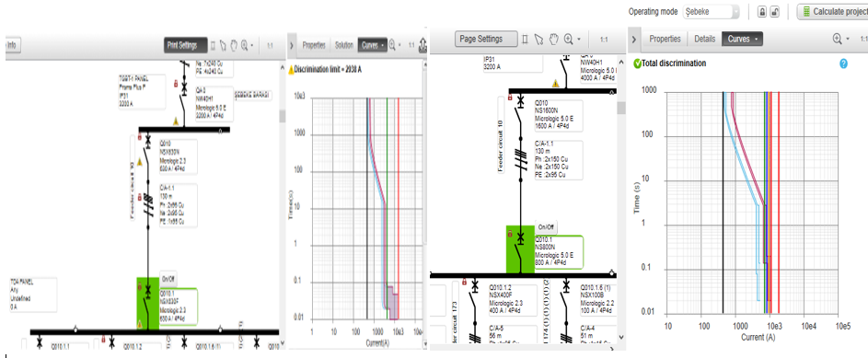Image resolution: width=868 pixels, height=358 pixels.
Task: Reset left diagram zoom to 1:1
Action: [x=271, y=46]
